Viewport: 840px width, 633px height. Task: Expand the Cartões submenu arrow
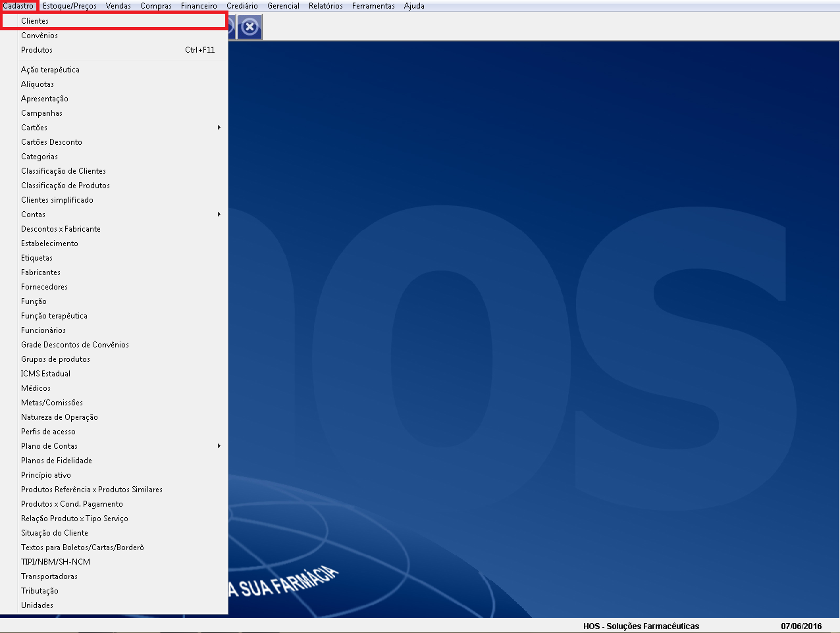click(x=219, y=128)
